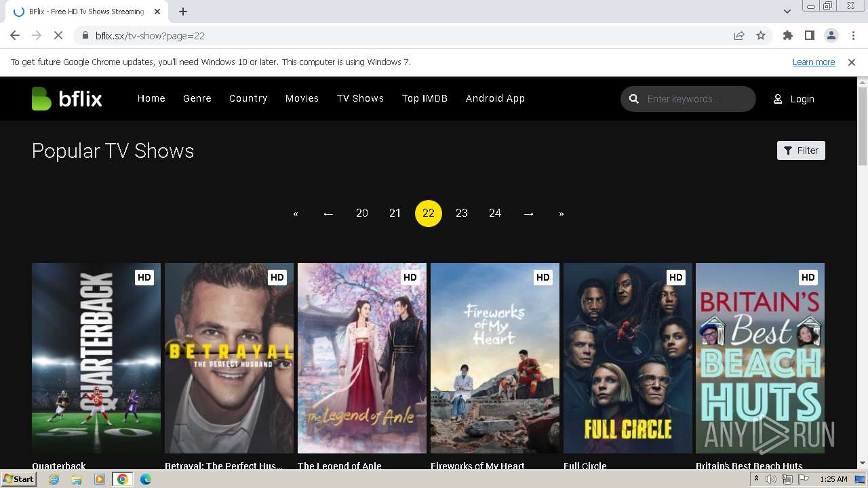Screen dimensions: 868x488
Task: Open Fireworks of My Heart poster
Action: pyautogui.click(x=495, y=358)
